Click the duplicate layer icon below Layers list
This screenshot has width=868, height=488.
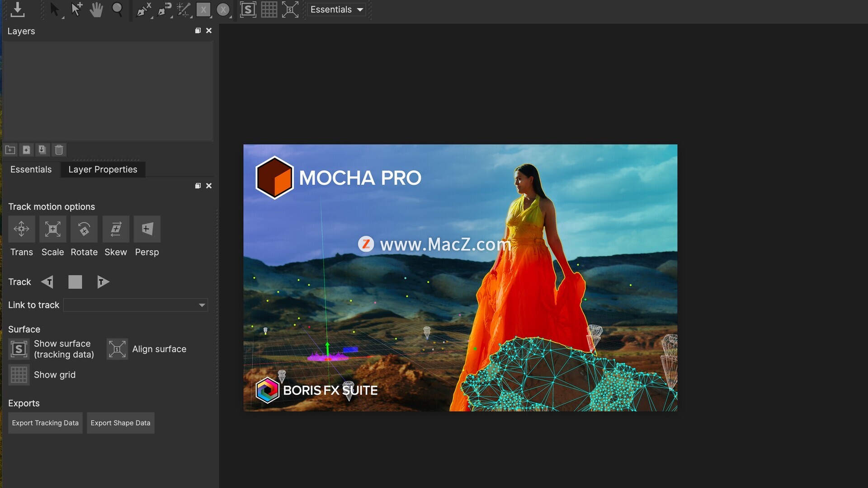(x=42, y=150)
